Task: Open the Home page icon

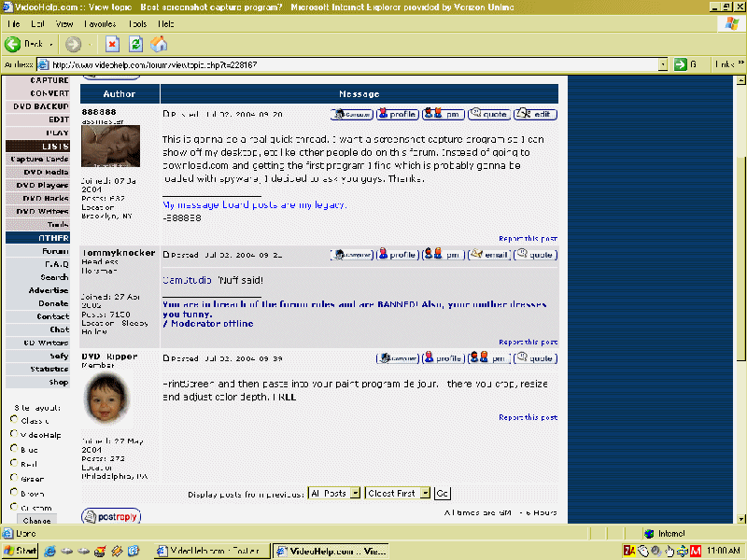Action: point(159,45)
